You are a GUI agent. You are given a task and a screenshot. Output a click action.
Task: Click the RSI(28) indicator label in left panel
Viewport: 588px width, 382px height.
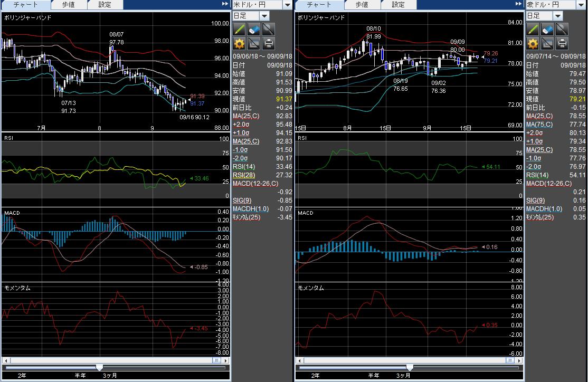click(243, 175)
